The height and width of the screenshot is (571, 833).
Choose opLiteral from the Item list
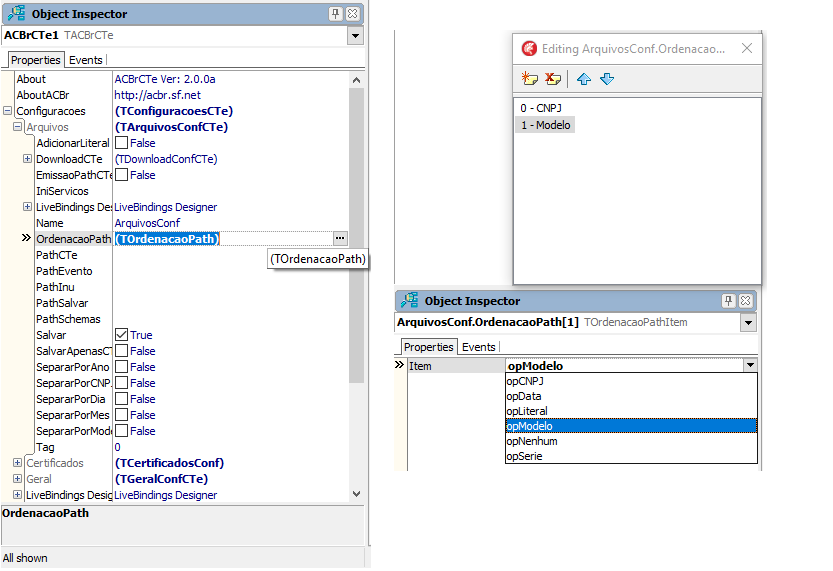pos(631,411)
